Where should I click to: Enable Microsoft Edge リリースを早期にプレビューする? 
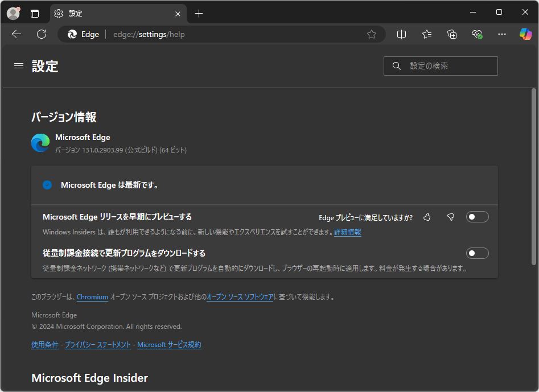pyautogui.click(x=477, y=216)
